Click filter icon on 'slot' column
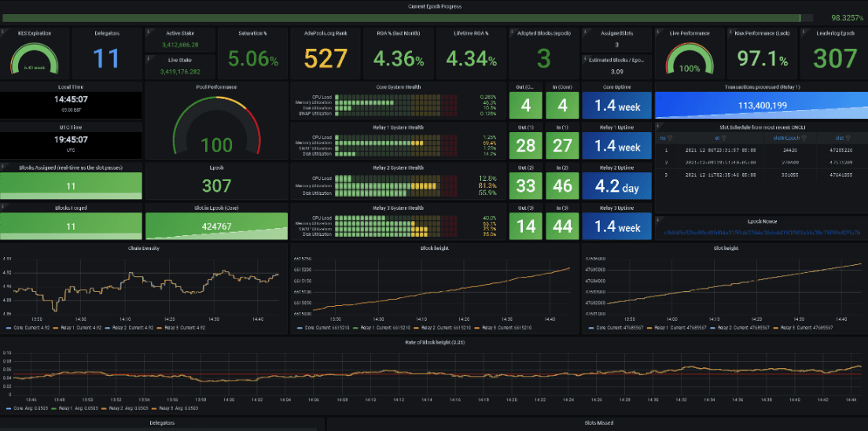 click(x=848, y=138)
